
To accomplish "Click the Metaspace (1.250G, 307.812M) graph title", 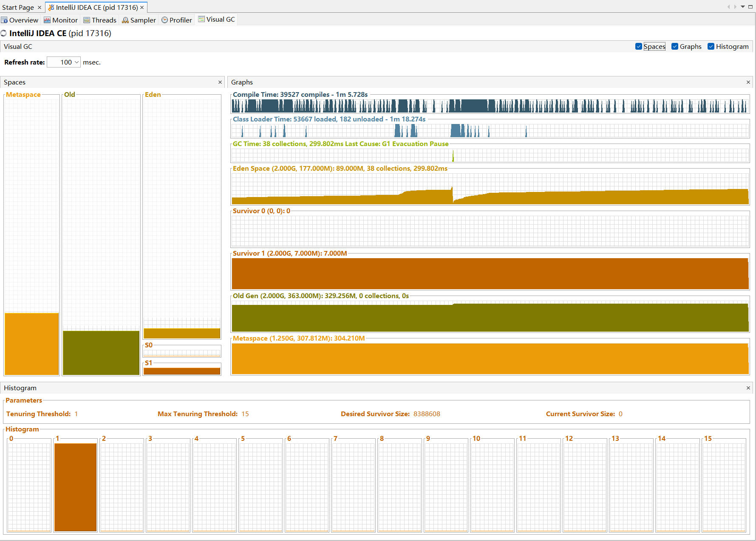I will [x=299, y=338].
